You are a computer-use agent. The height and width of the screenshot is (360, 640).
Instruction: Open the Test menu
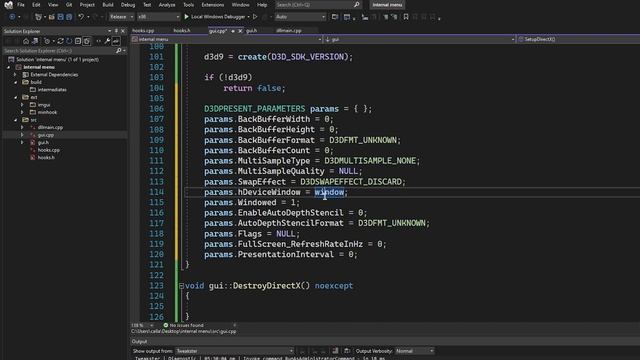pos(147,5)
